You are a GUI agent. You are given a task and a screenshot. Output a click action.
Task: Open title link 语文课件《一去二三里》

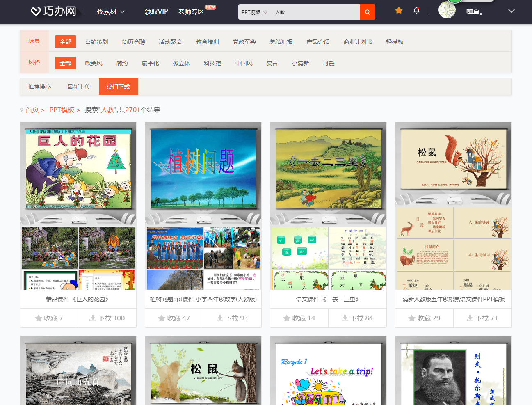[328, 299]
